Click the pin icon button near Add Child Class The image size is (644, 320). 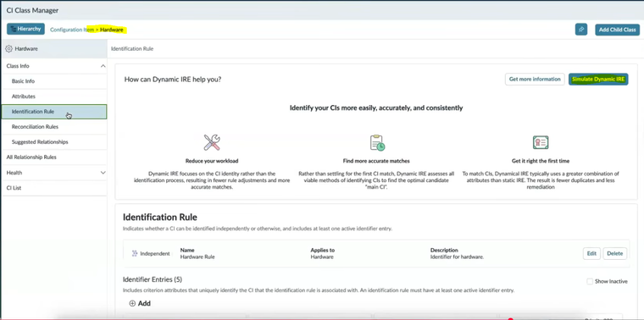580,30
